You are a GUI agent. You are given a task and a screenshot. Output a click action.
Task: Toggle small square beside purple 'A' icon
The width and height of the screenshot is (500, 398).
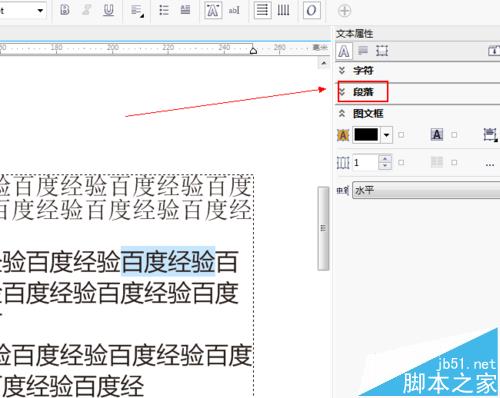pos(454,135)
